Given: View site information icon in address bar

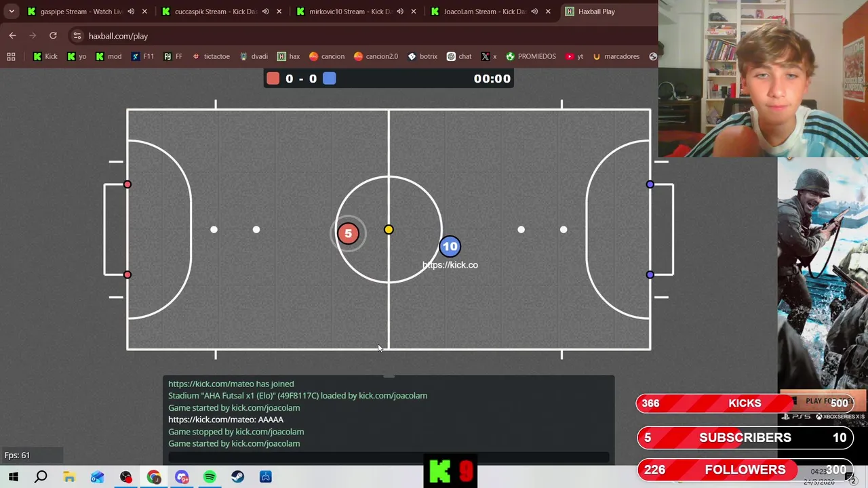Looking at the screenshot, I should (77, 36).
